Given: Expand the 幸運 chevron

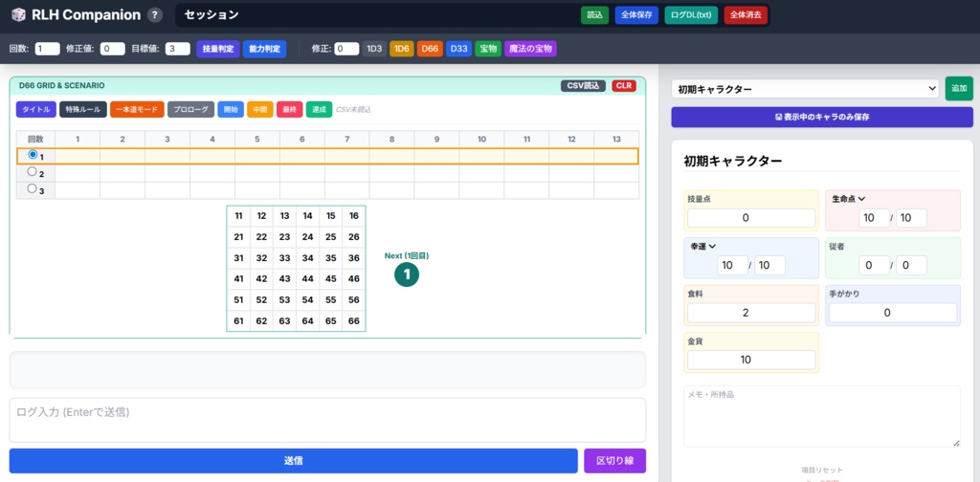Looking at the screenshot, I should pyautogui.click(x=712, y=246).
